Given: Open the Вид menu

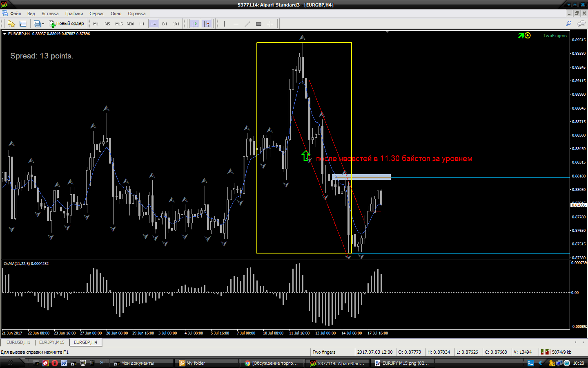Looking at the screenshot, I should point(31,13).
